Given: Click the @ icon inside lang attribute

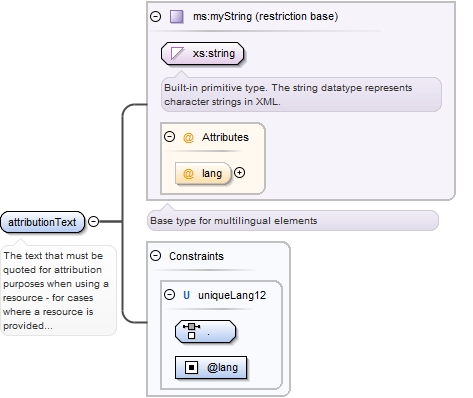Looking at the screenshot, I should [188, 173].
